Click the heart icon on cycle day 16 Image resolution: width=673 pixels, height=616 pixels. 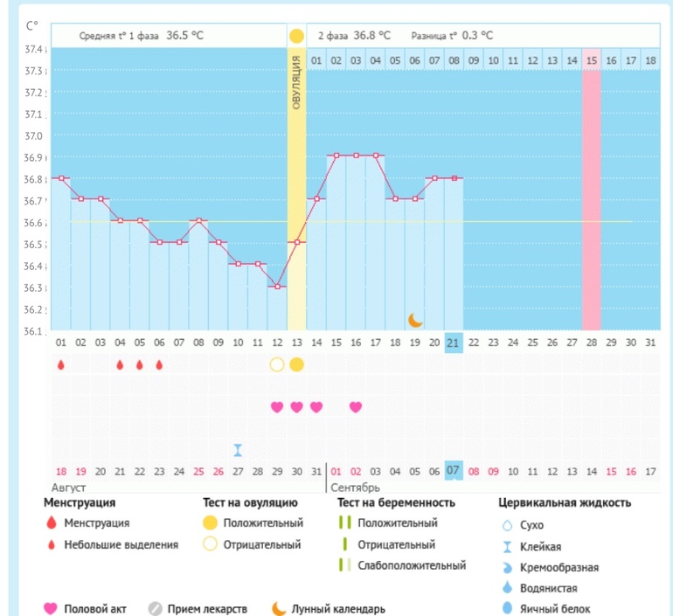pos(356,407)
